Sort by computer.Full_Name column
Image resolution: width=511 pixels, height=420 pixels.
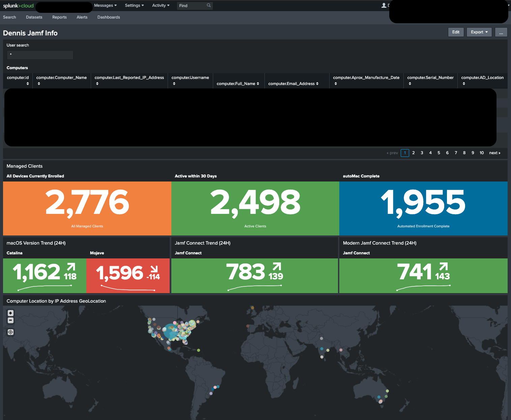coord(238,84)
